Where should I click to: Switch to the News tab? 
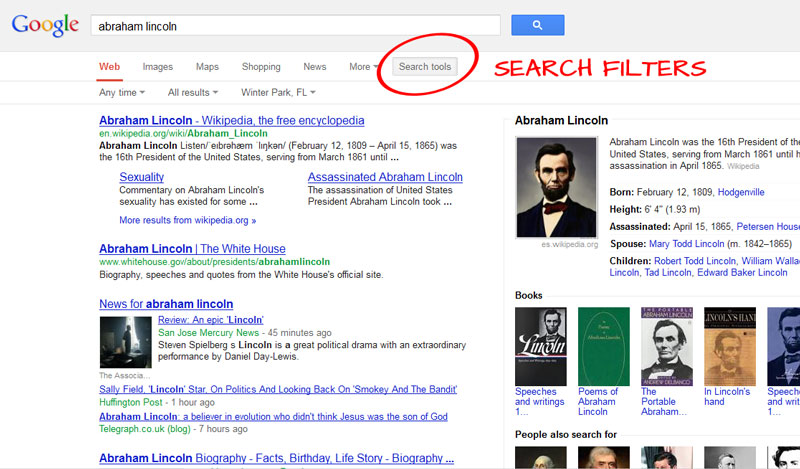315,67
